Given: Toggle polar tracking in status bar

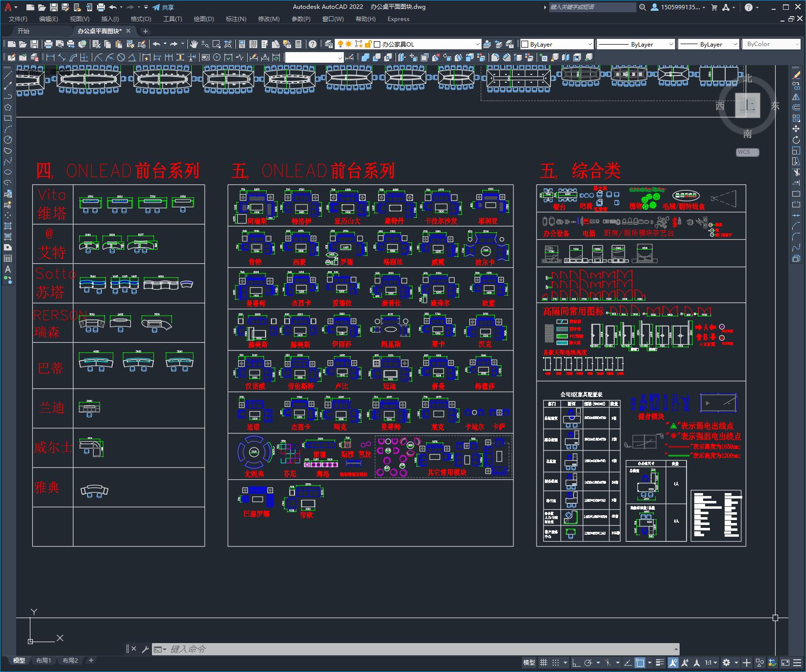Looking at the screenshot, I should (x=588, y=663).
